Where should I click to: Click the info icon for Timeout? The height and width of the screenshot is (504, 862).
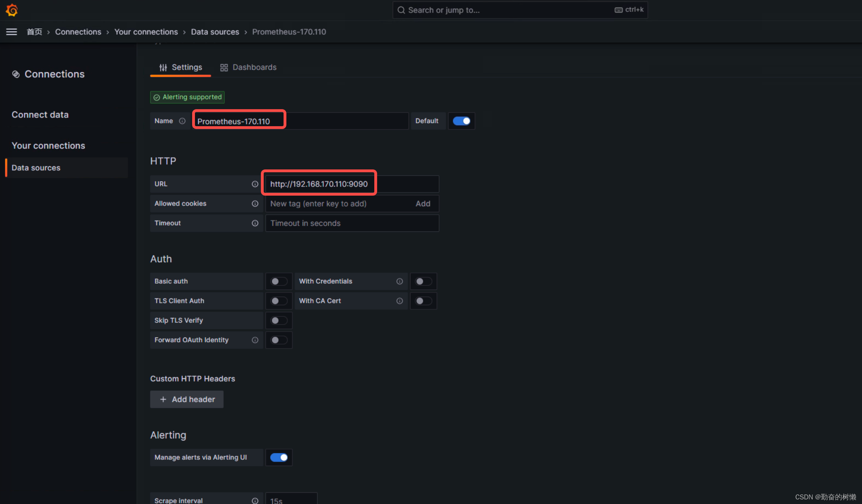(255, 223)
